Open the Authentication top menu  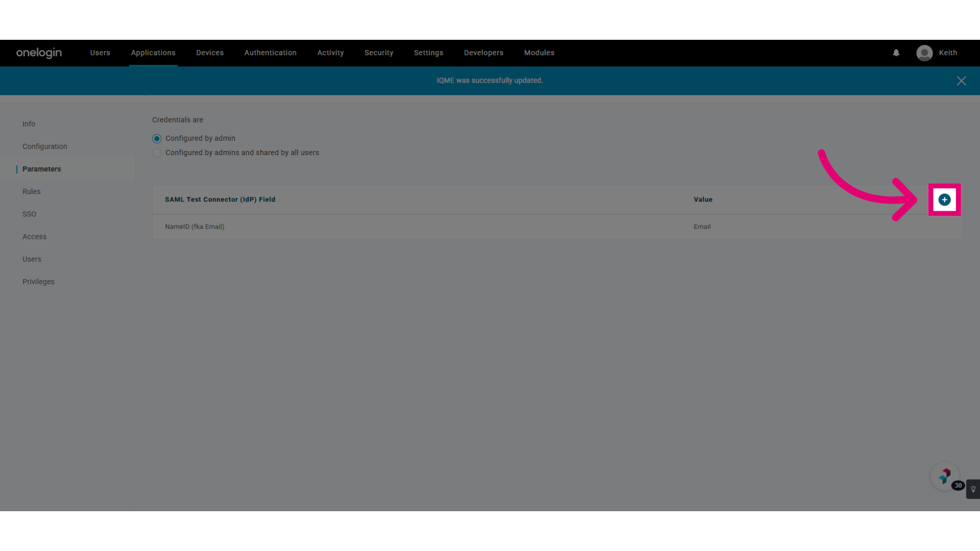click(270, 53)
